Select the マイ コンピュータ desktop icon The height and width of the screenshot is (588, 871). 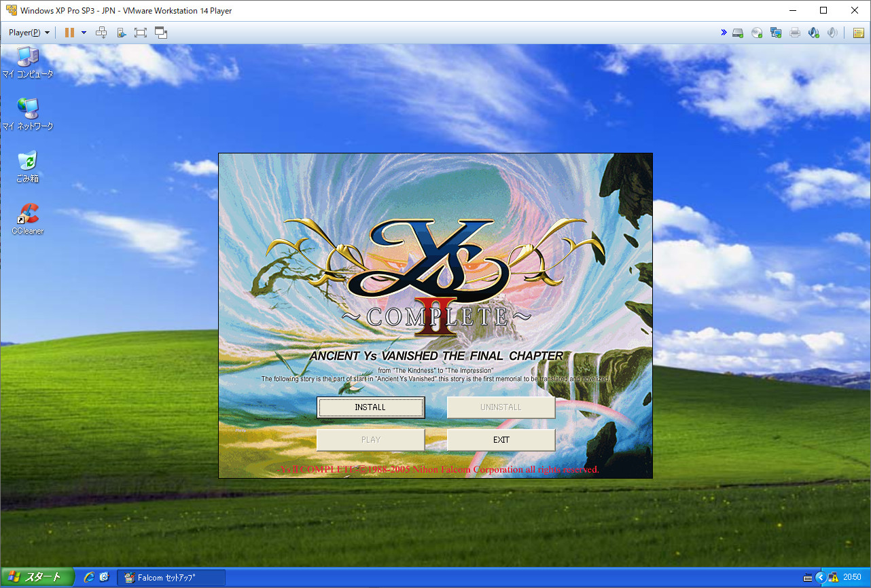click(28, 62)
